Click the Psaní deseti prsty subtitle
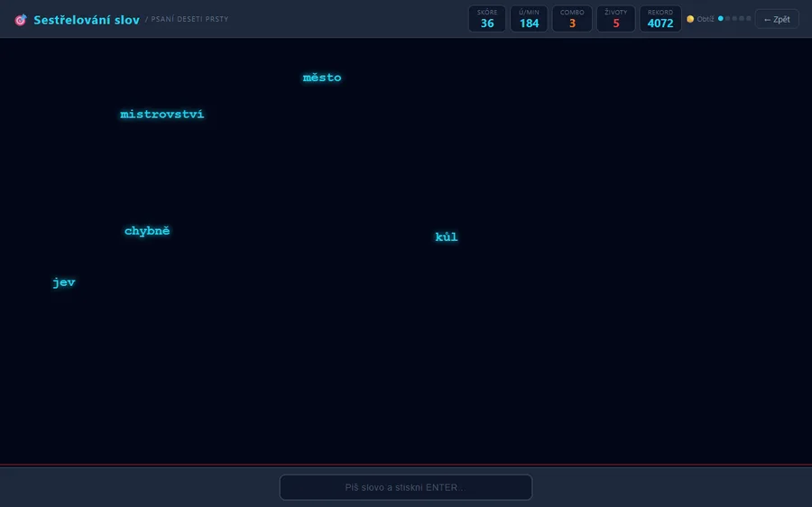The width and height of the screenshot is (812, 507). point(189,19)
